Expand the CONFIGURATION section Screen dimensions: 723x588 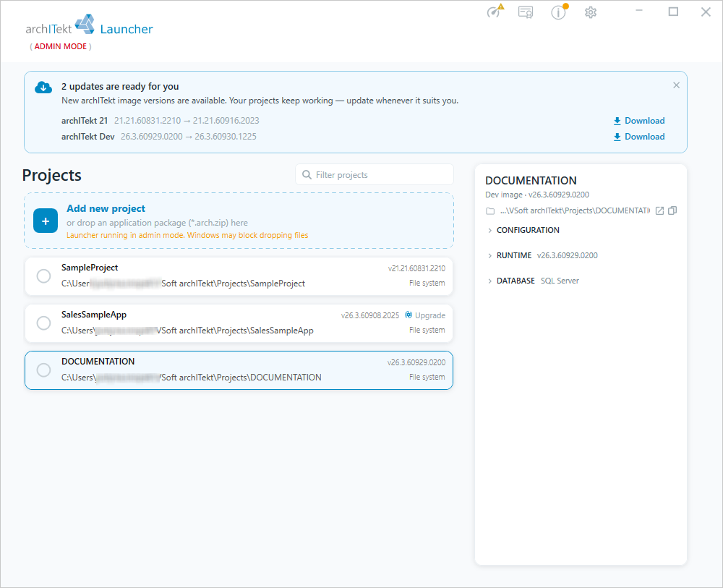click(x=523, y=230)
